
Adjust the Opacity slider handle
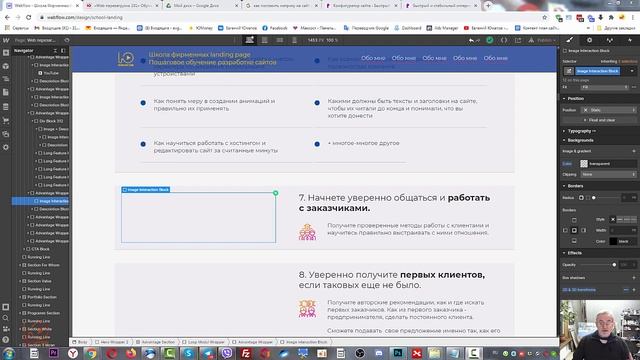614,265
